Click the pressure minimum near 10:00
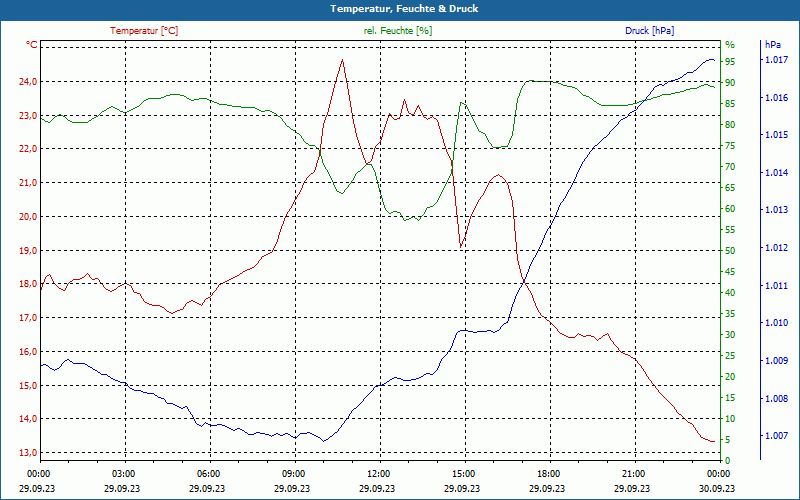The image size is (800, 500). coord(323,441)
